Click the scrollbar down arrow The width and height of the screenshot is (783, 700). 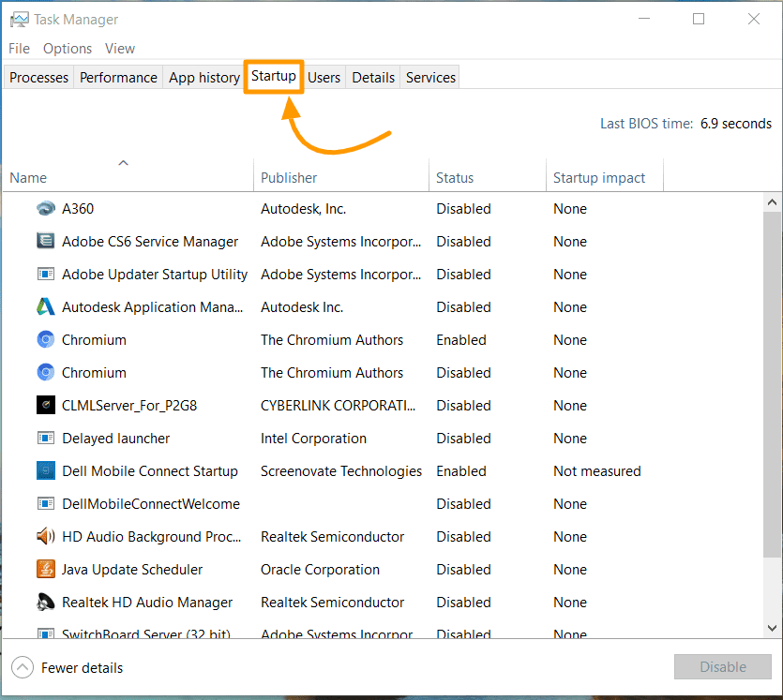pyautogui.click(x=772, y=628)
